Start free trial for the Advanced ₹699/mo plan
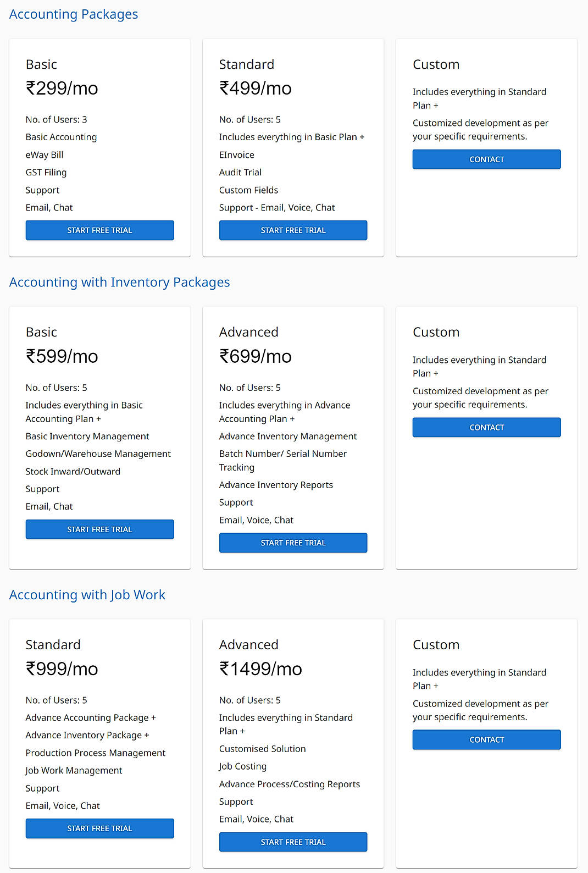The width and height of the screenshot is (588, 873). coord(293,543)
